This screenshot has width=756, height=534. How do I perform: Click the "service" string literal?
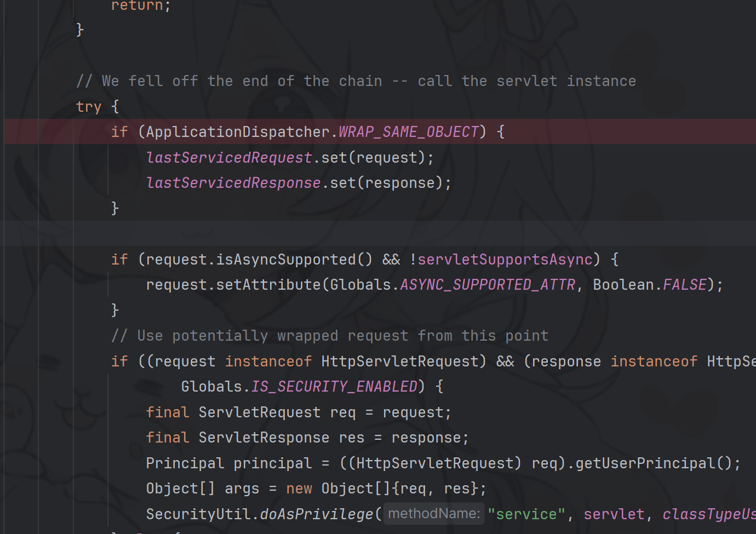tap(526, 514)
